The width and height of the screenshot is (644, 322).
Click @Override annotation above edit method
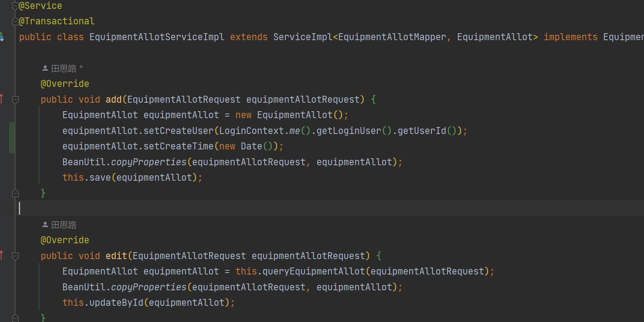[x=65, y=240]
